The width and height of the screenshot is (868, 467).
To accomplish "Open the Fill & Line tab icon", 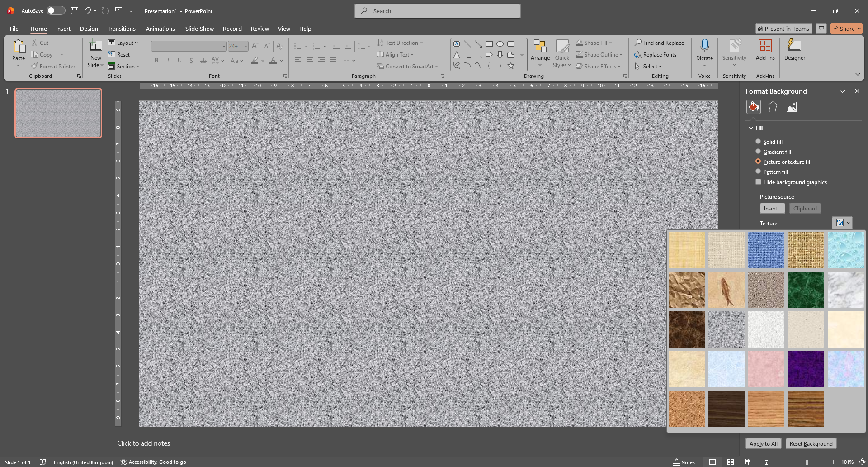I will (x=754, y=107).
